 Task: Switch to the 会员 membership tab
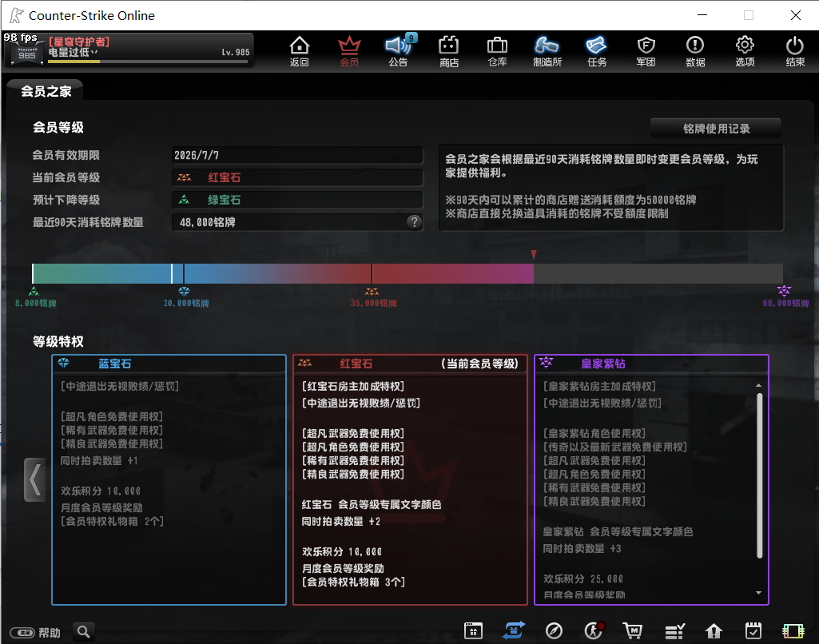(349, 50)
